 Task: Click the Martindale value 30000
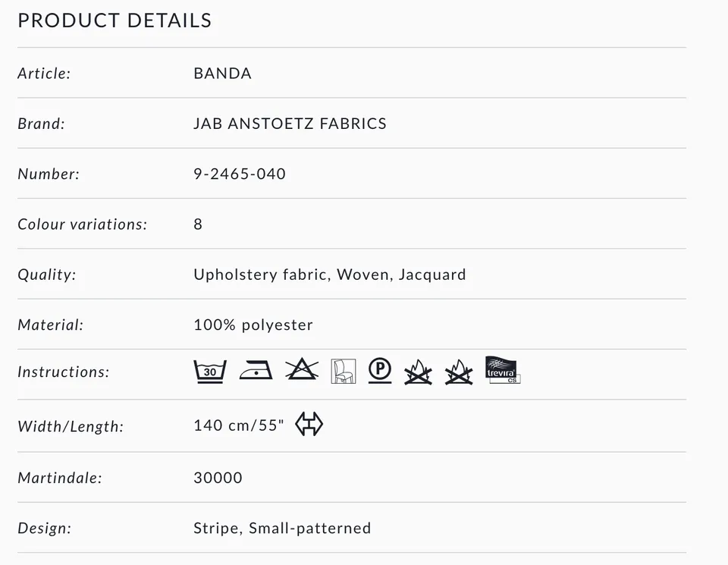click(x=218, y=478)
